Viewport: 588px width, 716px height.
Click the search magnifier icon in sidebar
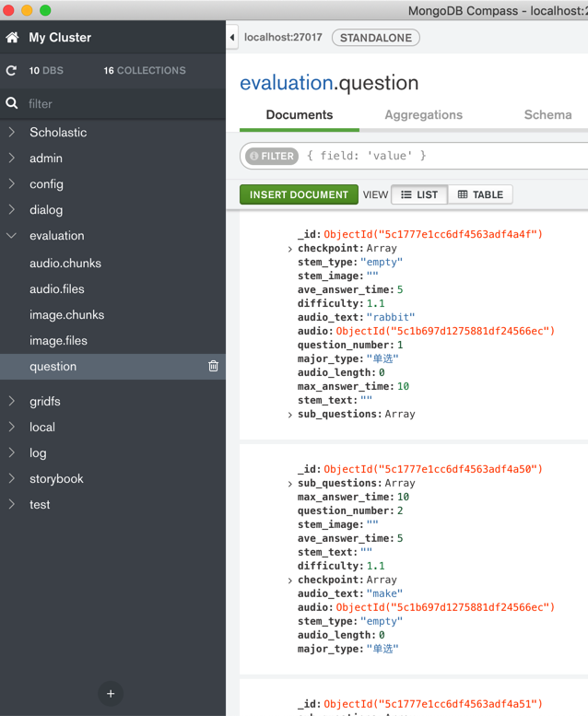coord(12,103)
